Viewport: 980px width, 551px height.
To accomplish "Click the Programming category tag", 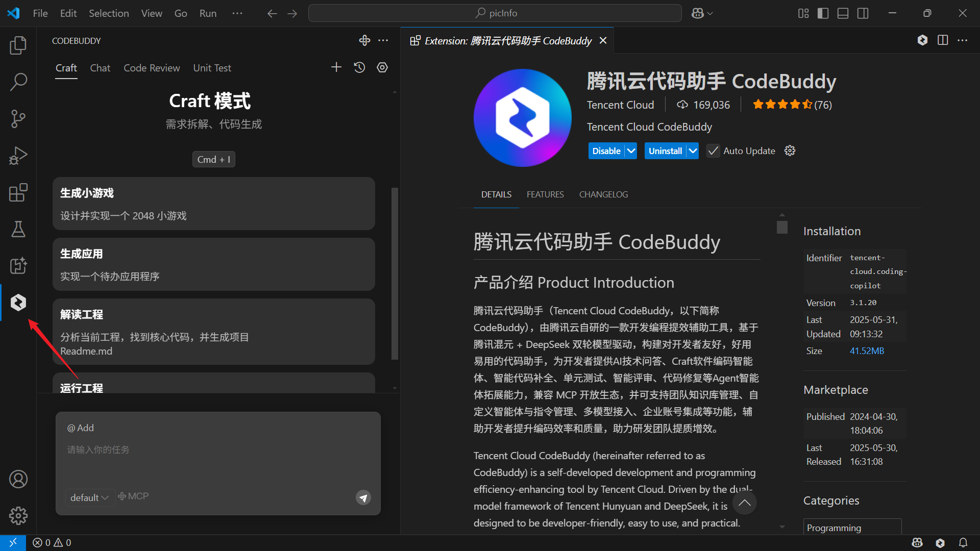I will (852, 528).
